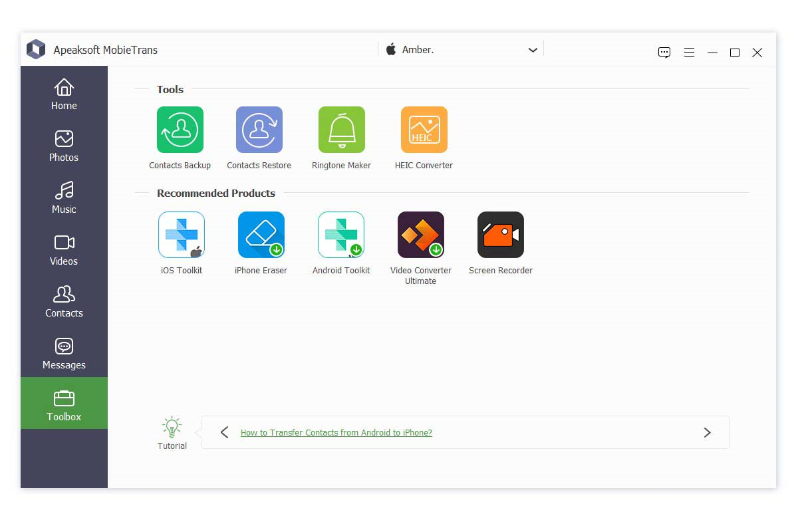The image size is (798, 532).
Task: Open the Contacts Backup tool
Action: point(180,130)
